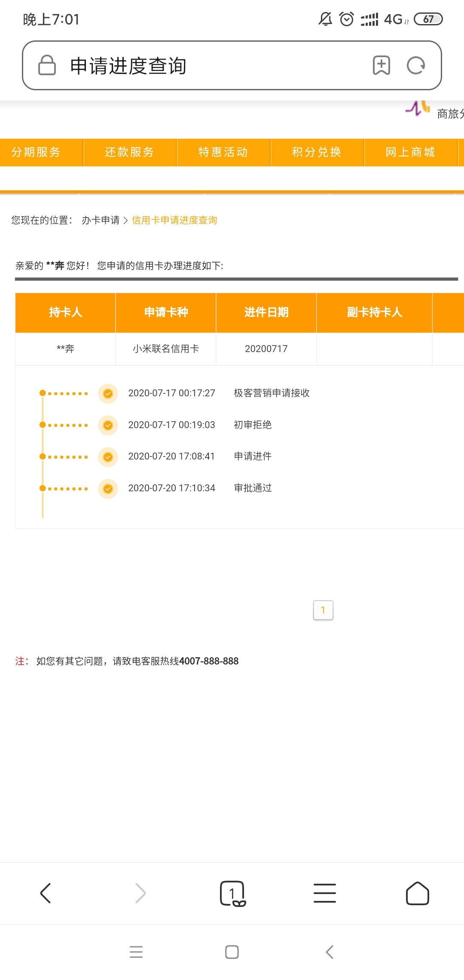464x980 pixels.
Task: Tap the hotline number 4007-888-888
Action: click(209, 661)
